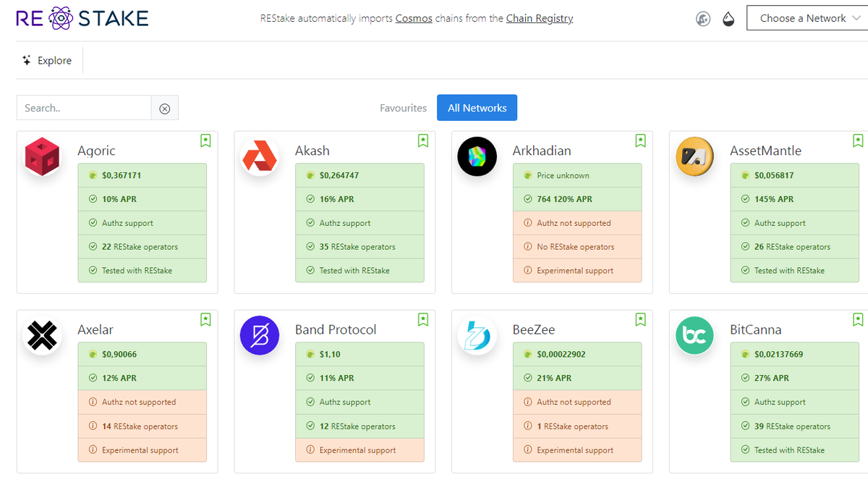Toggle favourite bookmark on Akash card
The height and width of the screenshot is (480, 868).
click(x=423, y=140)
